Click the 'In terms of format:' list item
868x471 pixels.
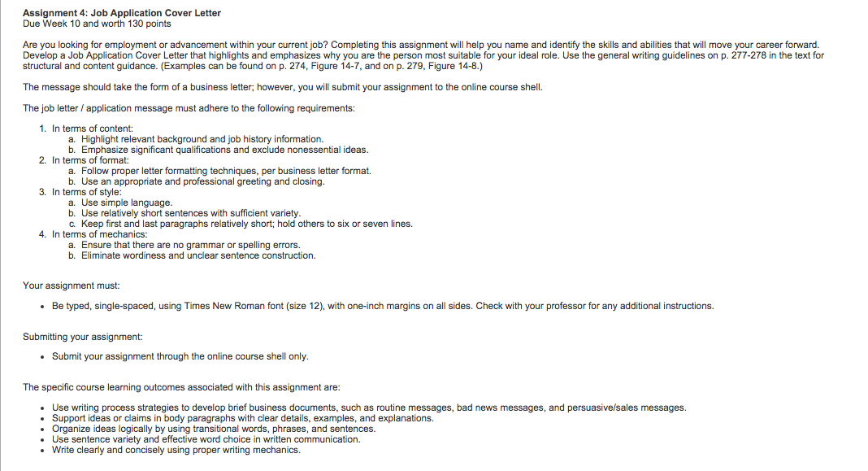(x=90, y=160)
